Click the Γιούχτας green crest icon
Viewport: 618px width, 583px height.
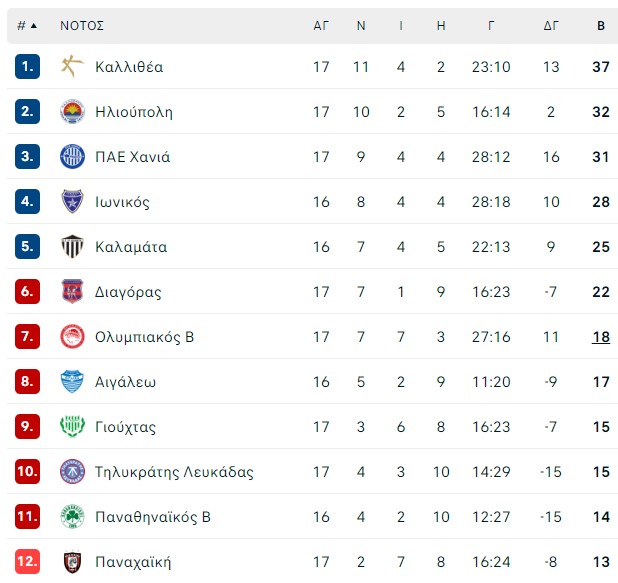(72, 427)
